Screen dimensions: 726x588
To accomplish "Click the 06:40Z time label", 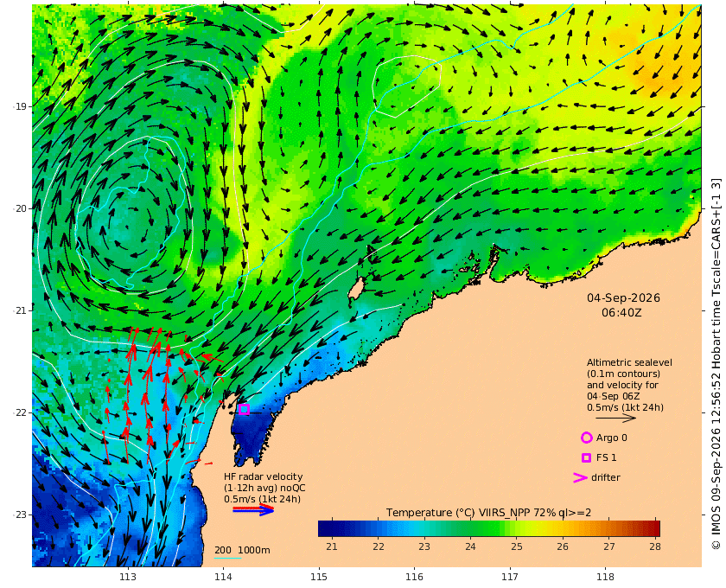I will pyautogui.click(x=621, y=312).
